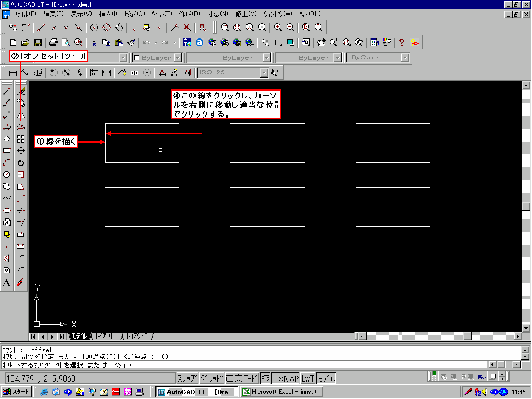Select the Move modify tool
532x399 pixels.
tap(21, 151)
